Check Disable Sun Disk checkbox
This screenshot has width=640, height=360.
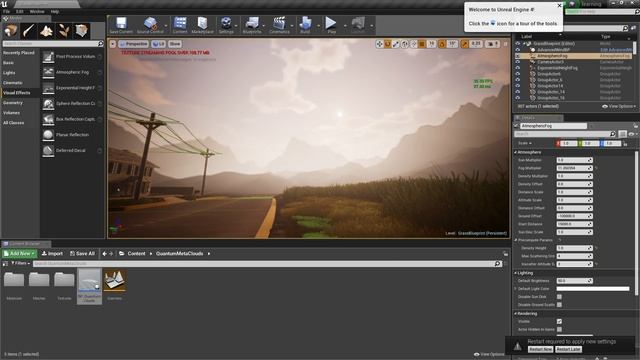(x=559, y=297)
